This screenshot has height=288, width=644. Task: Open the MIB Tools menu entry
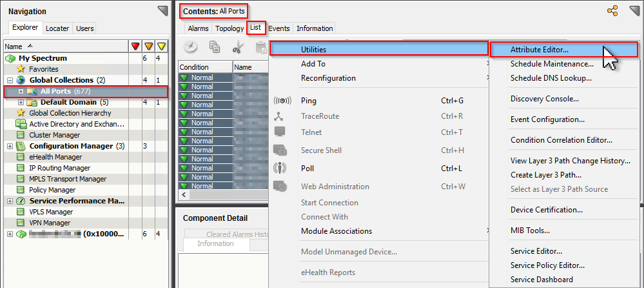point(530,230)
